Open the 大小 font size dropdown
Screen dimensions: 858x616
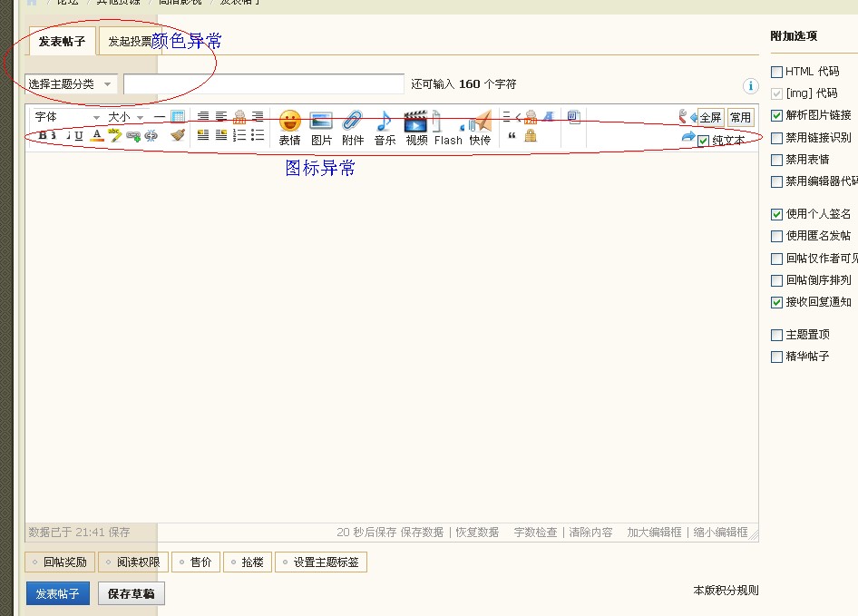126,117
